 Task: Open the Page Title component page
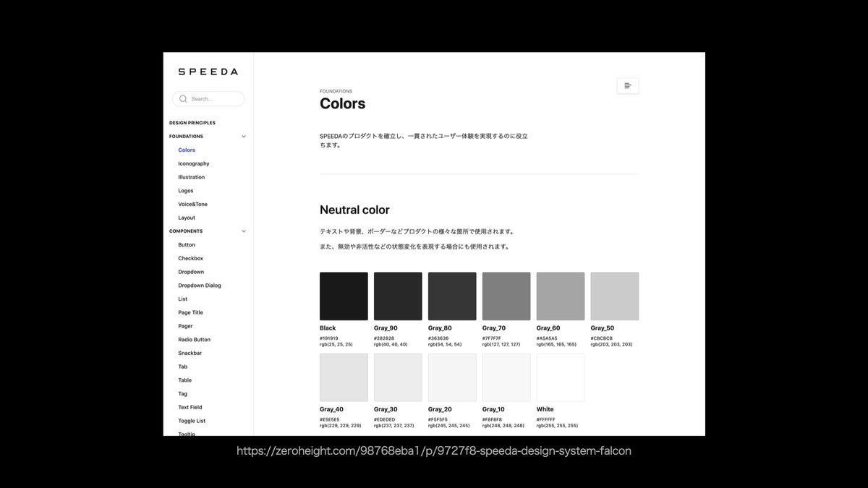click(191, 313)
